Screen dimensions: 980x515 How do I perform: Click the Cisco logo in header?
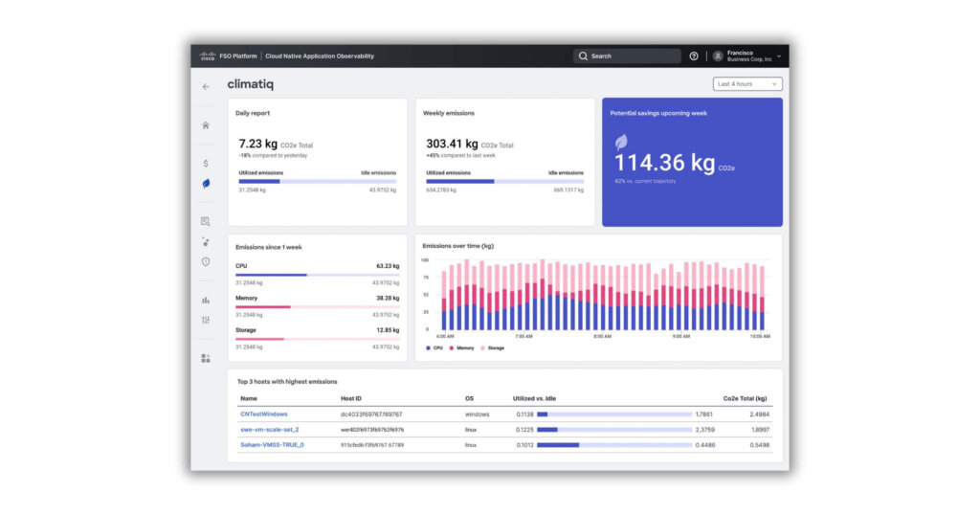(x=208, y=56)
